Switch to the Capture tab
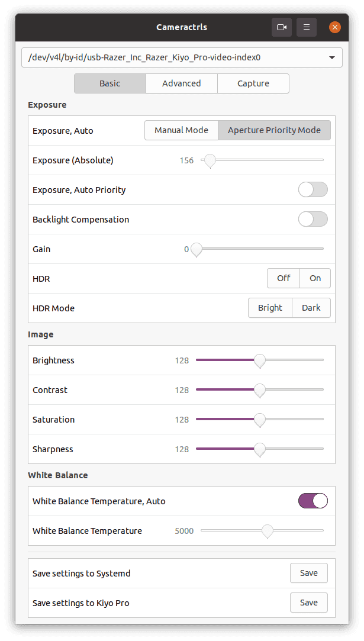This screenshot has width=364, height=641. coord(253,83)
